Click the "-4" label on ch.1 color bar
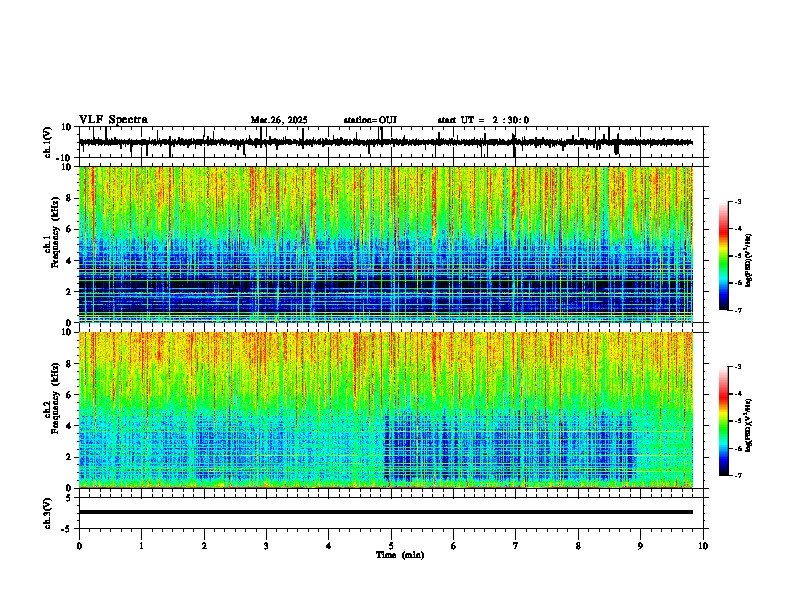 (x=738, y=229)
